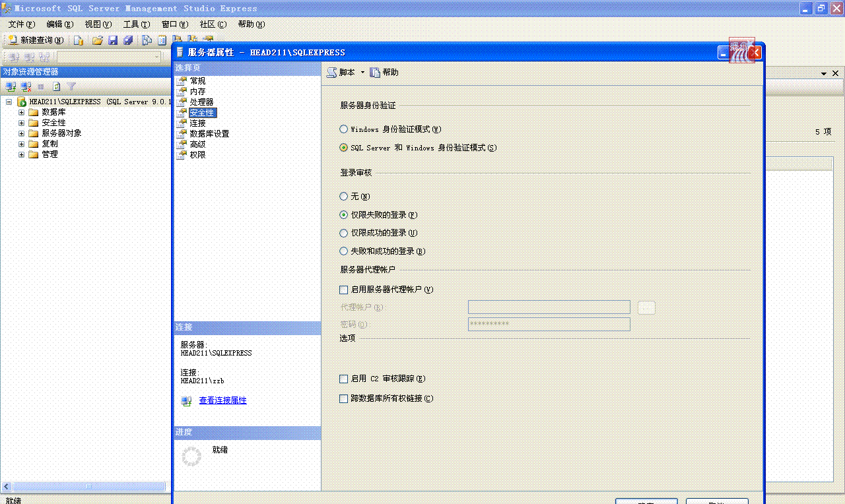Viewport: 845px width, 504px height.
Task: Switch to the 数据库设置 page
Action: pyautogui.click(x=209, y=134)
